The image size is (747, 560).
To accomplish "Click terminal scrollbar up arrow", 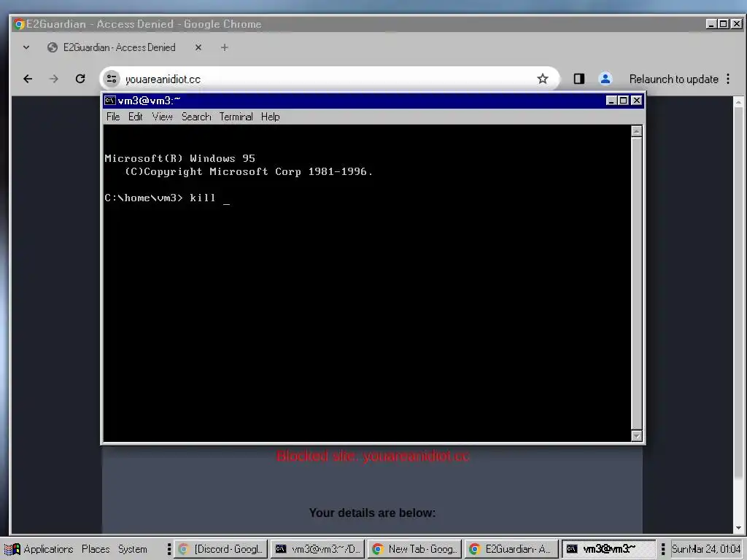I will tap(636, 131).
